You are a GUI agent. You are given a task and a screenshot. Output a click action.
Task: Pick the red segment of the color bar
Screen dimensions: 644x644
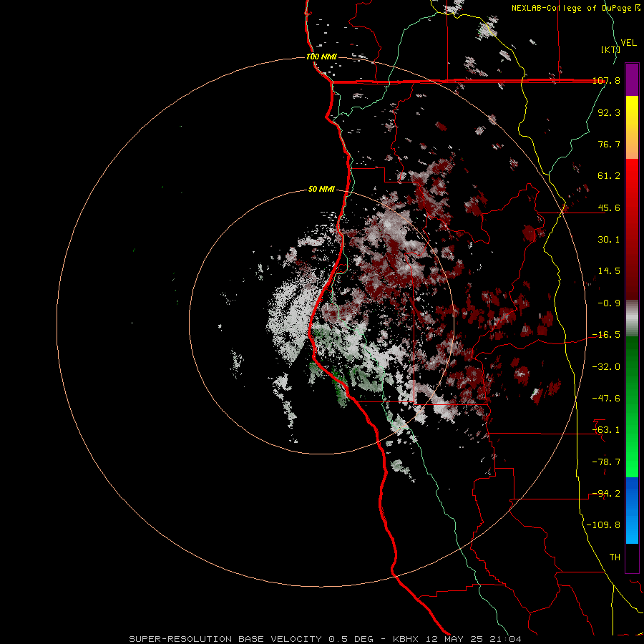coord(632,229)
